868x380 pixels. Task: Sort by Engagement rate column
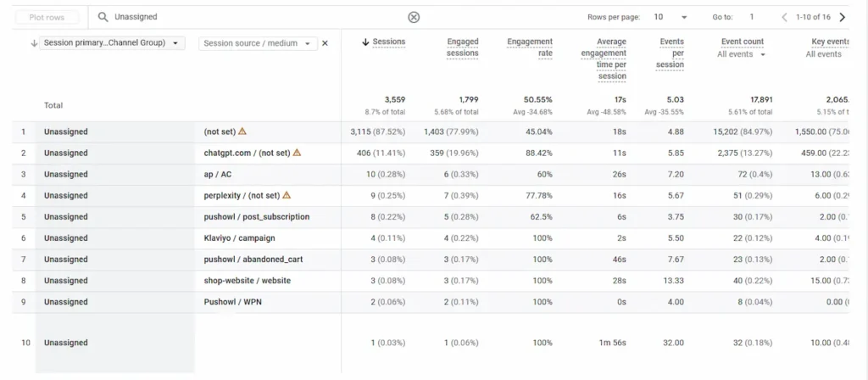click(x=530, y=47)
